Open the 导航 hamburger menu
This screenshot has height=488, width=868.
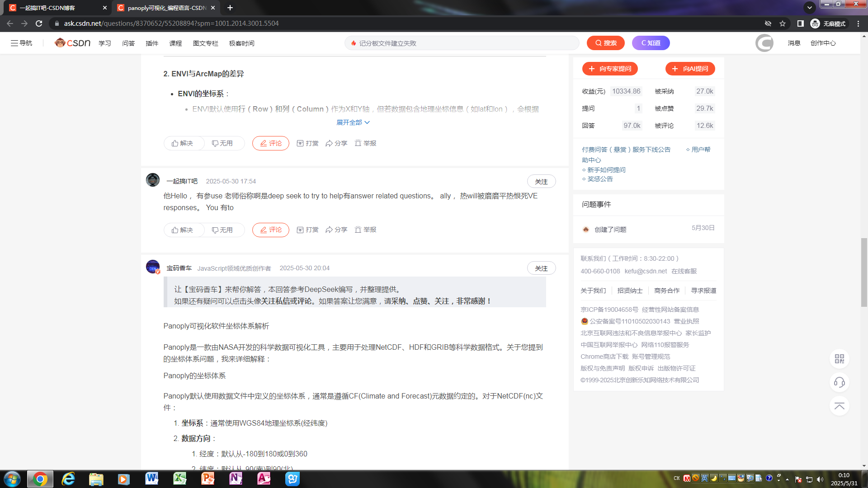coord(21,43)
